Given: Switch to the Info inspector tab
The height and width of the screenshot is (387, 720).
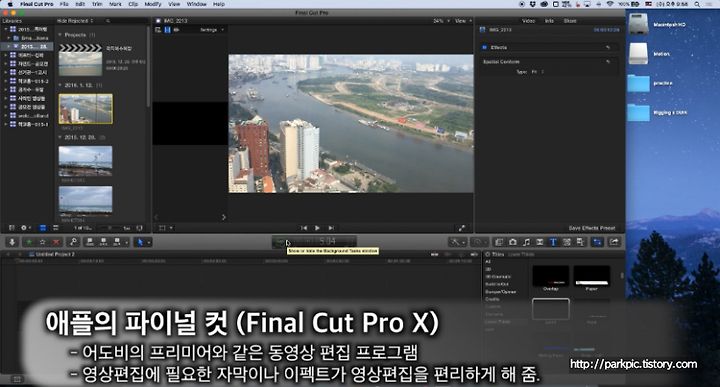Looking at the screenshot, I should tap(549, 21).
